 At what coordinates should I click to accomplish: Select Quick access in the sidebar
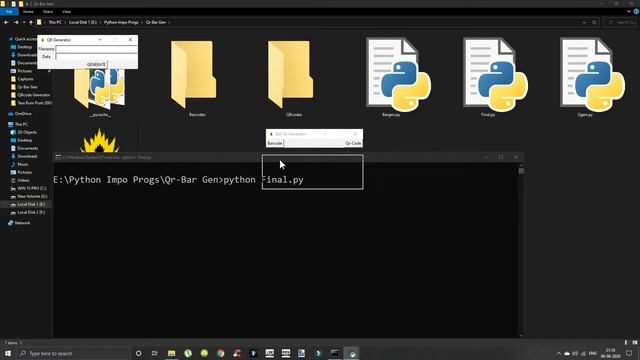click(24, 39)
